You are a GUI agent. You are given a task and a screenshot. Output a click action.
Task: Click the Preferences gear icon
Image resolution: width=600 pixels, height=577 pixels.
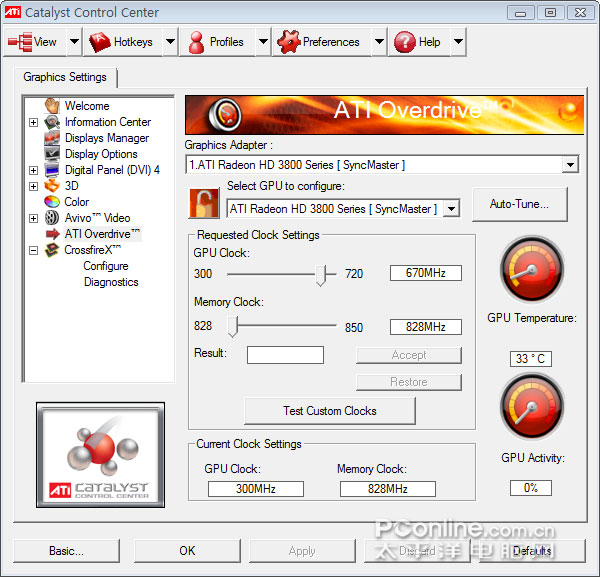(x=289, y=42)
